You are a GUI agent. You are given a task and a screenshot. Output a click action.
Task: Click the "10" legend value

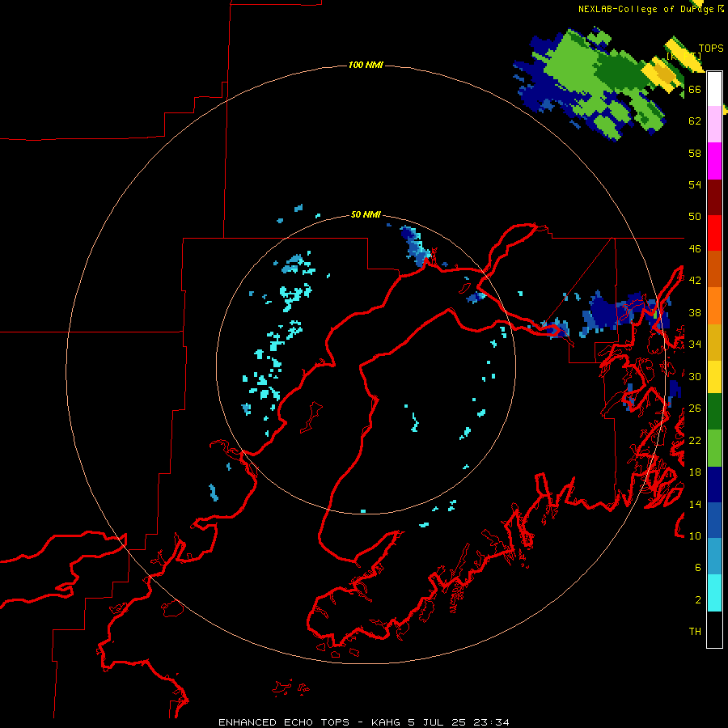[x=695, y=535]
